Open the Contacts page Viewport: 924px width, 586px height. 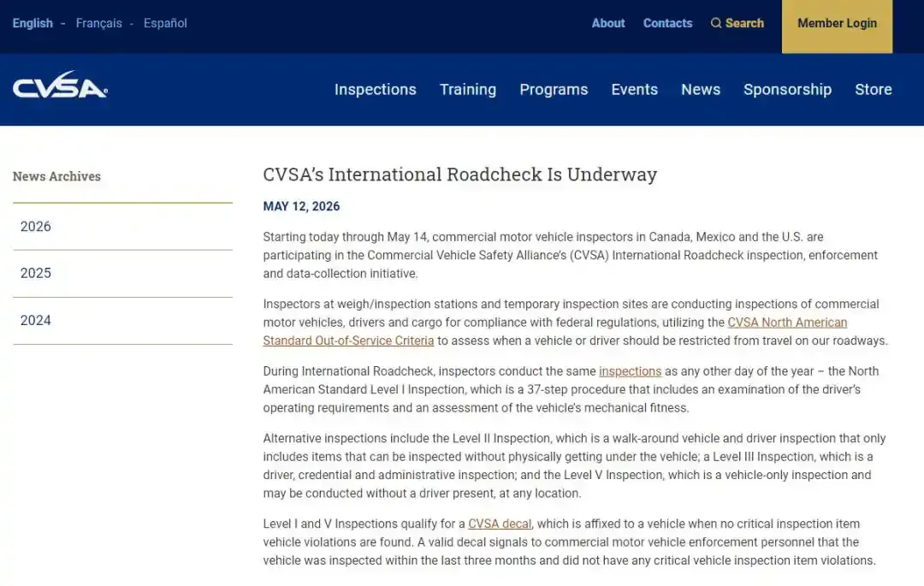[667, 23]
